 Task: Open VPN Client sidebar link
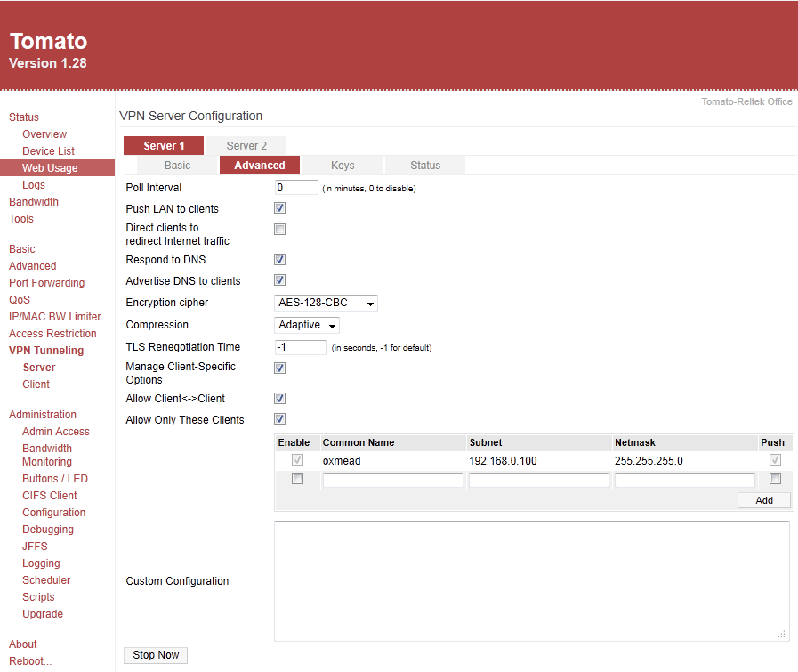(36, 385)
